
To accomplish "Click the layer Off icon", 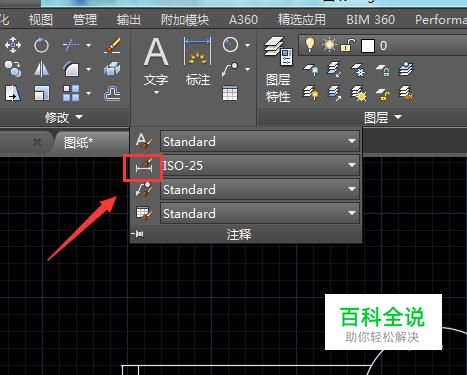I will coord(311,70).
